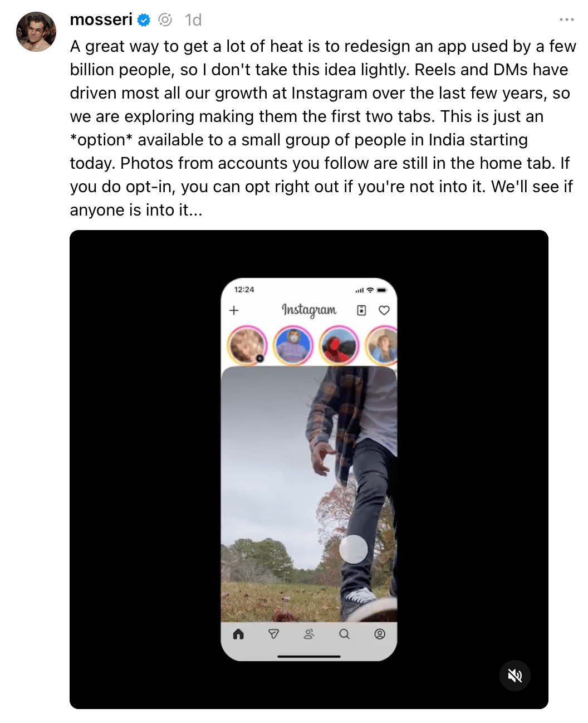The image size is (588, 723).
Task: Open the second story with blue background
Action: tap(293, 345)
